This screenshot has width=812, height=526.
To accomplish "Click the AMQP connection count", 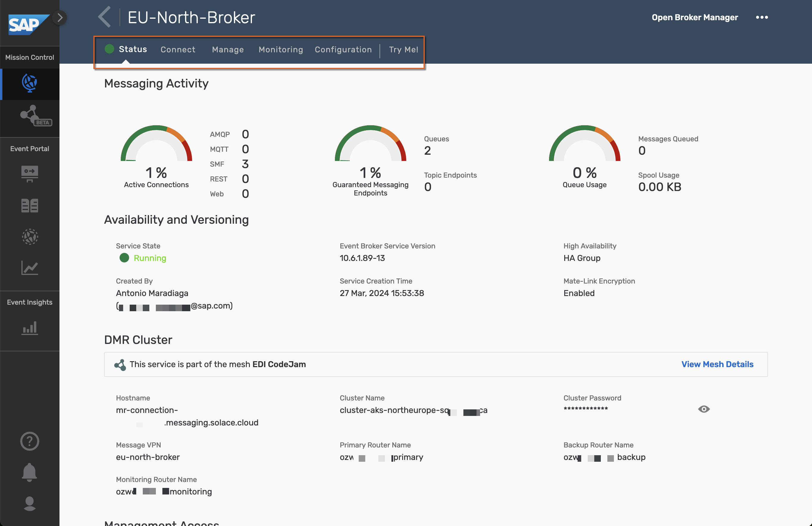I will point(245,134).
